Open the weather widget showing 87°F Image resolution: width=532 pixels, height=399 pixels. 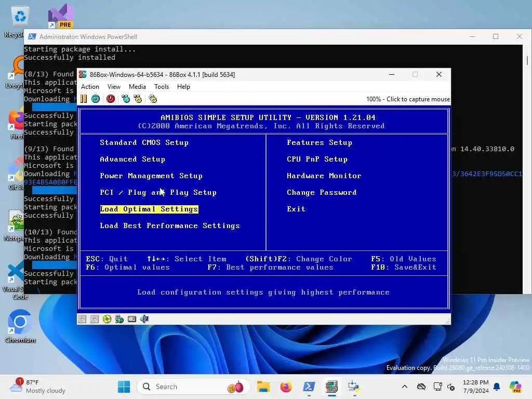(x=37, y=387)
